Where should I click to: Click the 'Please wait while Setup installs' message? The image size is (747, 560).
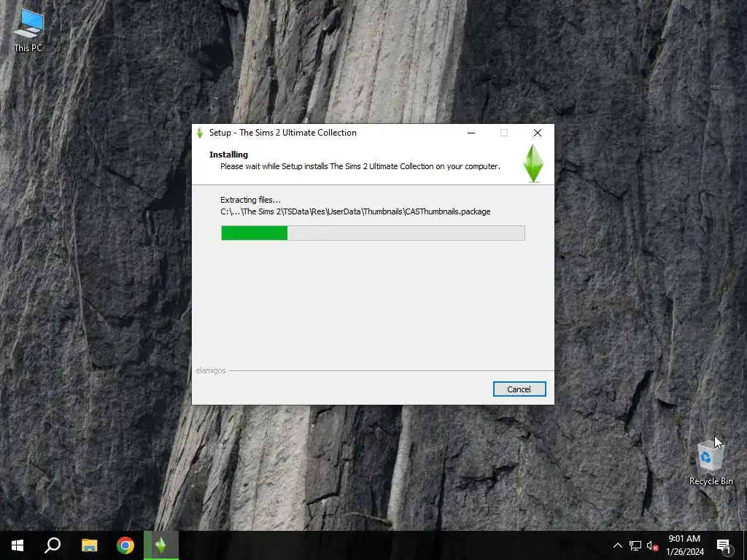pos(360,166)
